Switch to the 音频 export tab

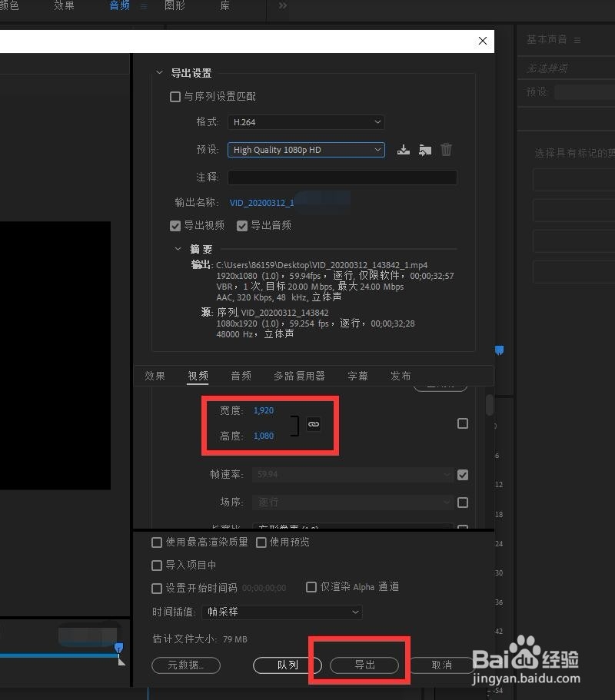click(241, 376)
